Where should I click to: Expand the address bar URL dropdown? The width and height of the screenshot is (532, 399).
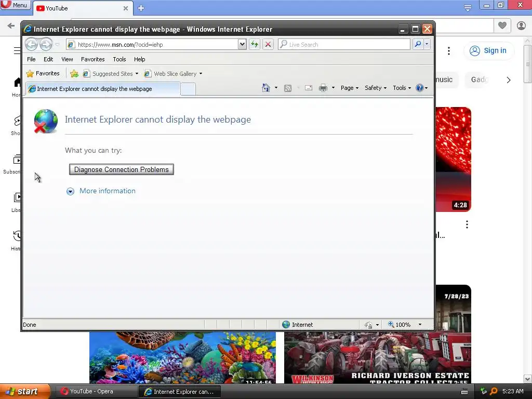coord(242,44)
